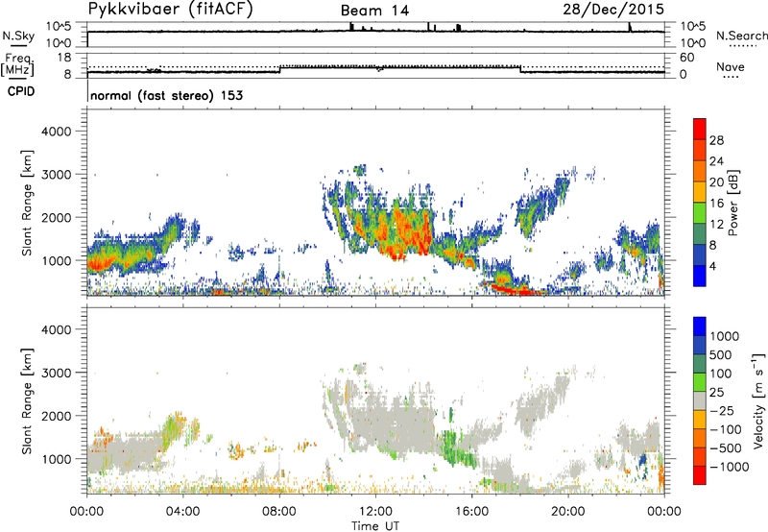Click the '18' tick on the frequency axis
768x532 pixels.
pyautogui.click(x=64, y=58)
